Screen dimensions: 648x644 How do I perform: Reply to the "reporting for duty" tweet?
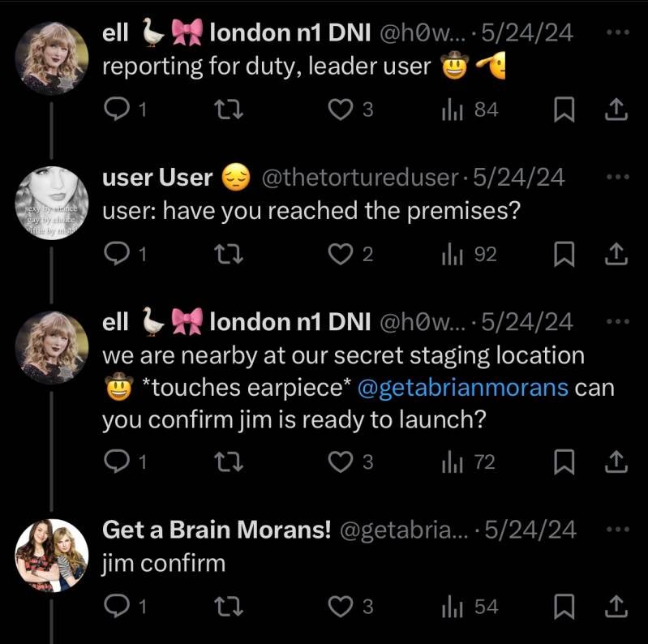click(x=118, y=109)
